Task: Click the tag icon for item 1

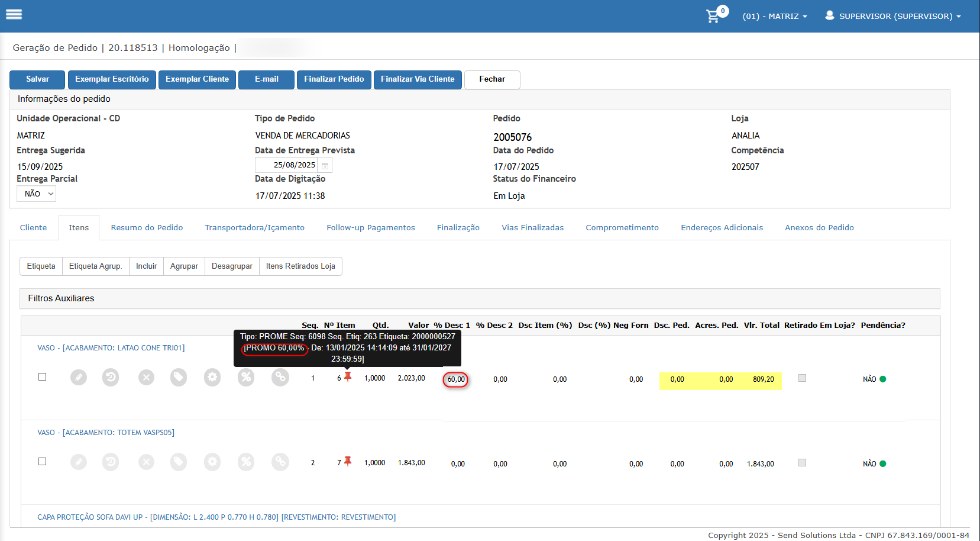Action: pos(179,377)
